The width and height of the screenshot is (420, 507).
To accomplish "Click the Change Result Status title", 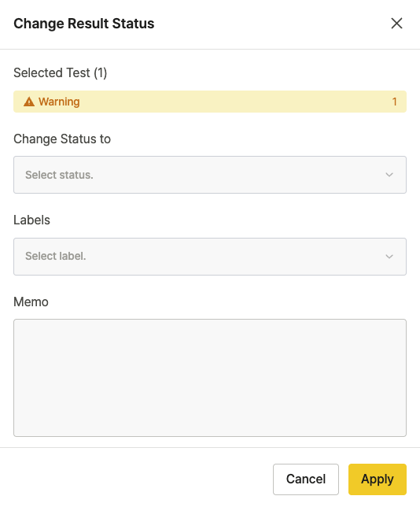I will coord(84,24).
